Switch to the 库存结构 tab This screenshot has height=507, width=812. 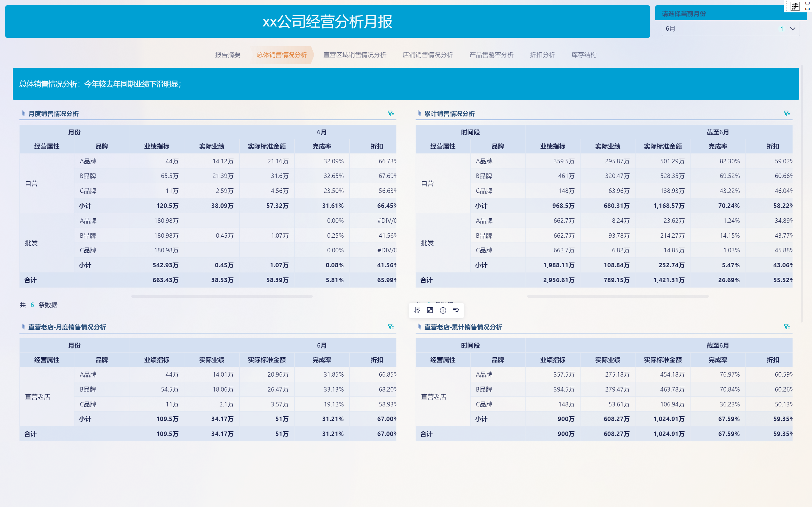click(x=584, y=55)
